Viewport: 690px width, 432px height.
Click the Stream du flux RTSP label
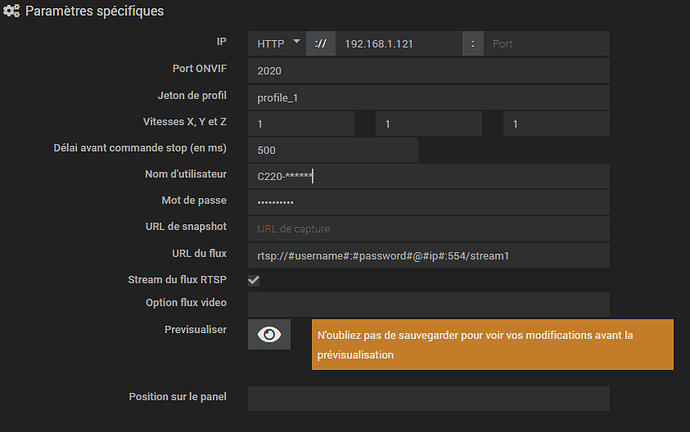click(177, 280)
